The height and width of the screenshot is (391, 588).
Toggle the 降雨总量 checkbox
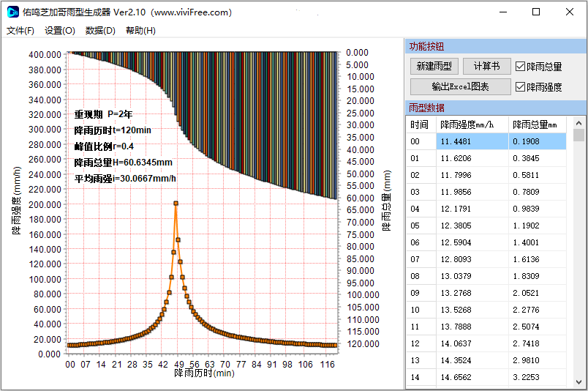point(520,67)
